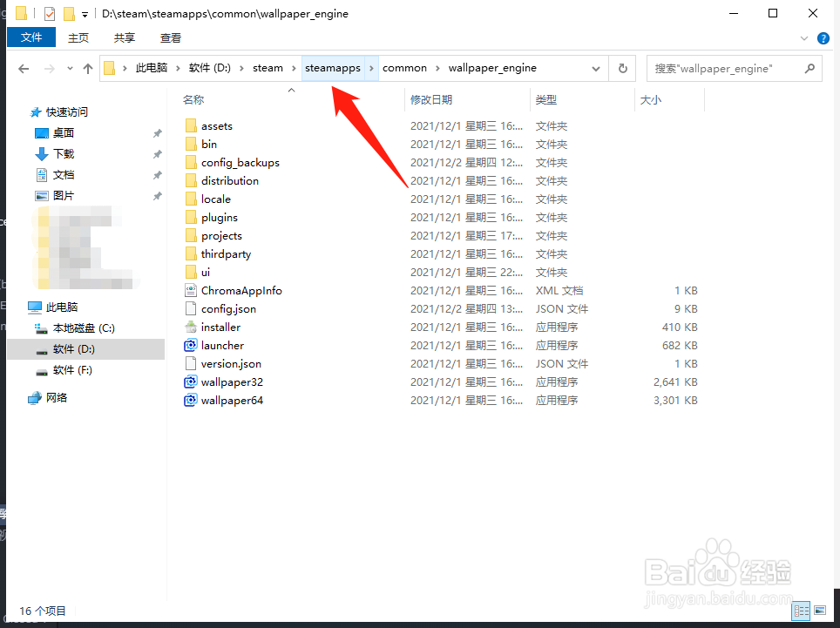The width and height of the screenshot is (840, 628).
Task: Expand the chevron after steamapps in address bar
Action: 371,69
